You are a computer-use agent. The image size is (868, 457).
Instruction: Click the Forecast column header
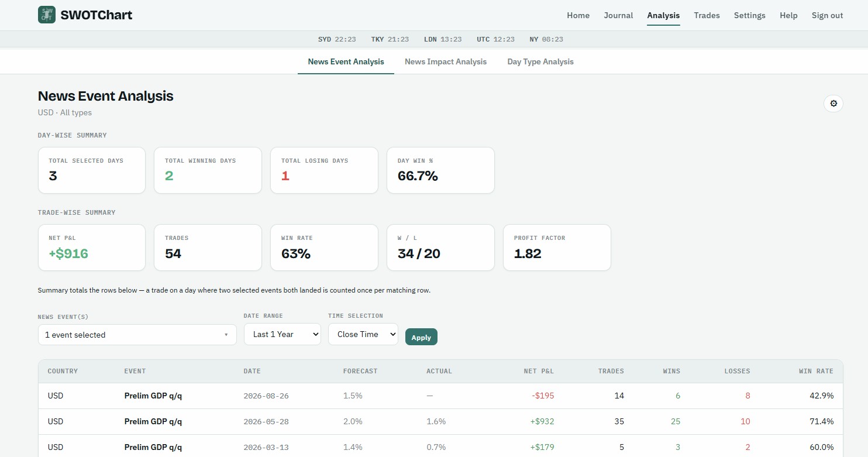click(x=360, y=371)
